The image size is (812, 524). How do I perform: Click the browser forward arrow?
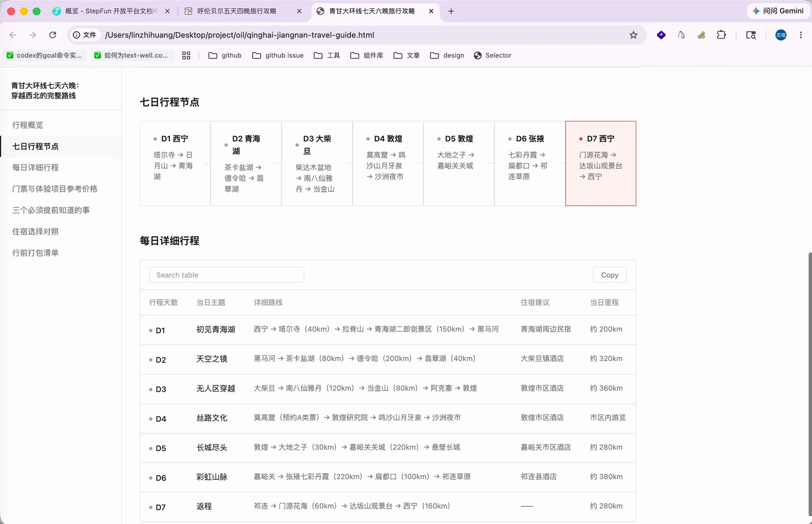click(32, 35)
